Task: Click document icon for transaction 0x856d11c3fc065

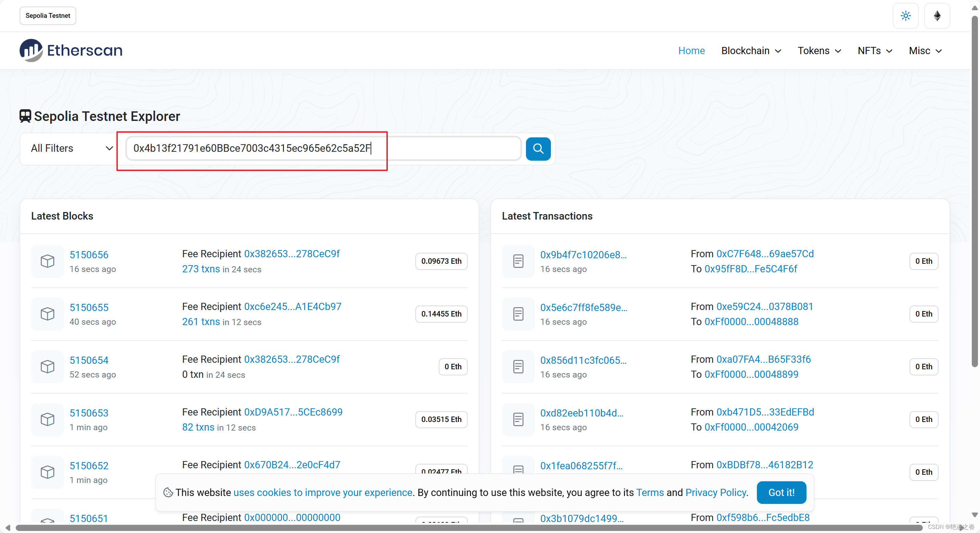Action: [x=518, y=367]
